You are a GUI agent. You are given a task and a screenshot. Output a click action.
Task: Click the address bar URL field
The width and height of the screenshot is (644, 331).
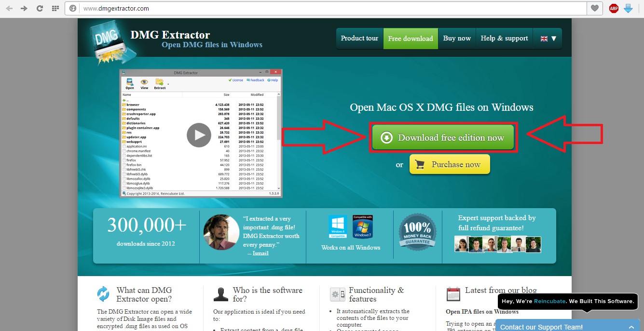pyautogui.click(x=328, y=8)
